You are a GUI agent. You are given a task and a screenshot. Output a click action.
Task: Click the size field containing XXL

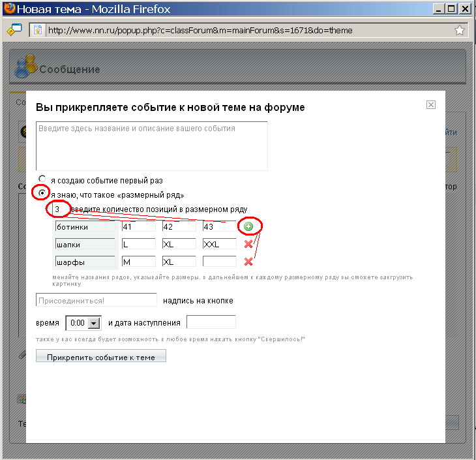point(220,244)
